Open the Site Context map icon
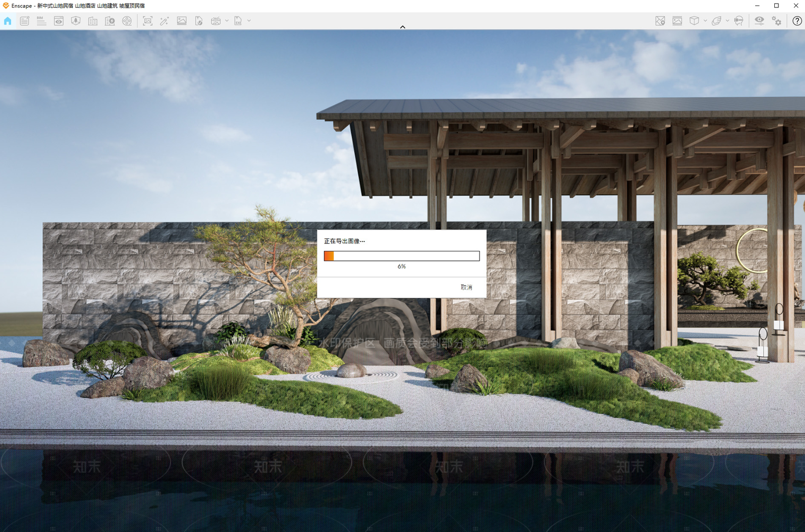The image size is (805, 532). [x=76, y=21]
